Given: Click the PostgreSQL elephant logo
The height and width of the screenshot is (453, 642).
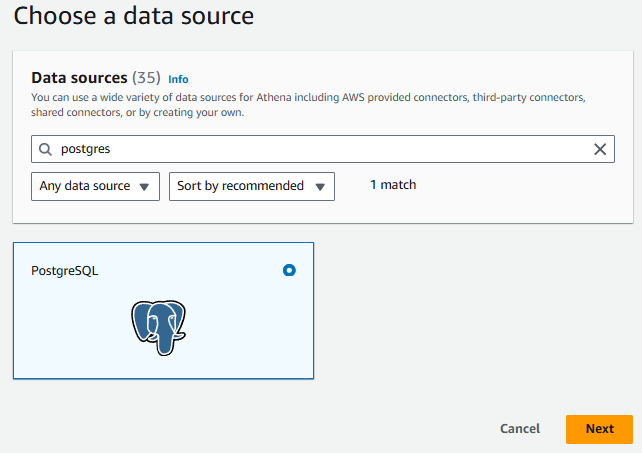Looking at the screenshot, I should coord(159,328).
